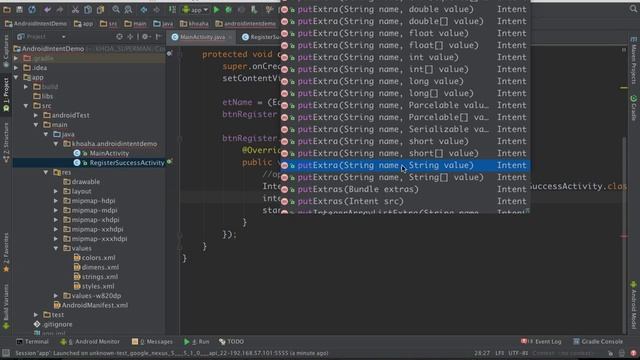Screen dimensions: 640x360
Task: Open strings.xml in values folder
Action: [x=100, y=277]
